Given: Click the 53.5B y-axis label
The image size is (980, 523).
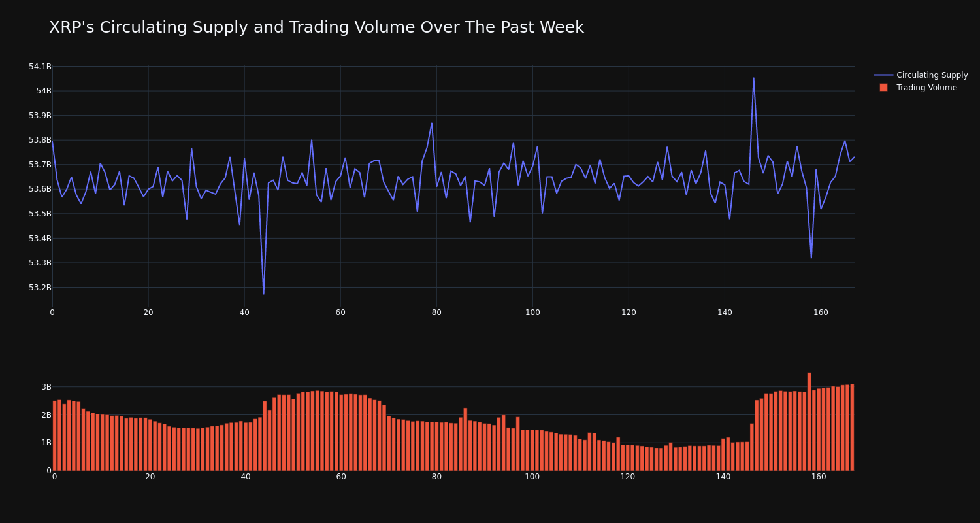Looking at the screenshot, I should pyautogui.click(x=40, y=214).
